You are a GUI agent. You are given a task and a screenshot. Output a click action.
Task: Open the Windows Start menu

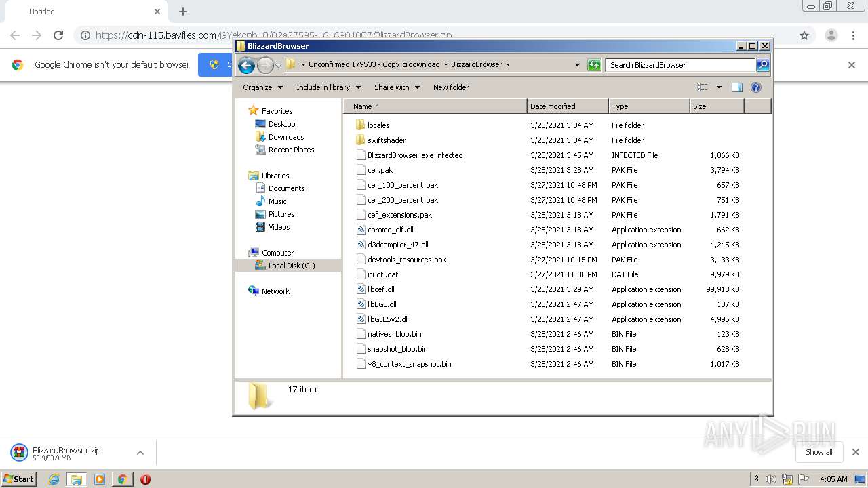coord(18,479)
